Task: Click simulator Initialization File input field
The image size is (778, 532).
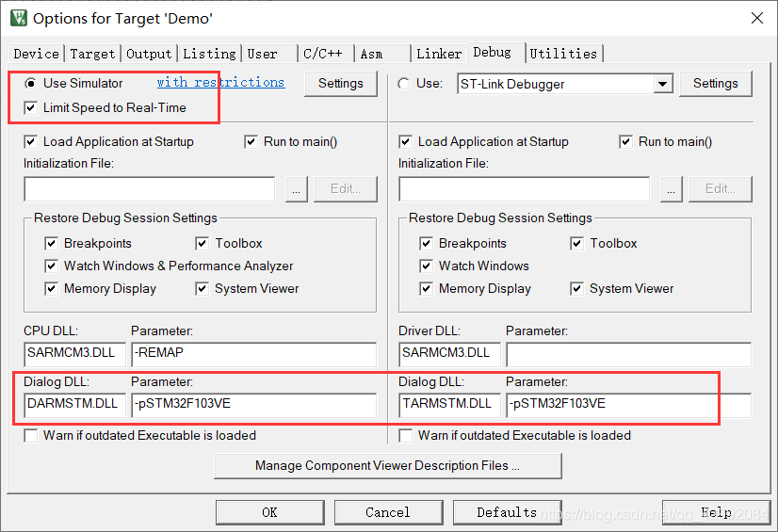Action: click(150, 189)
